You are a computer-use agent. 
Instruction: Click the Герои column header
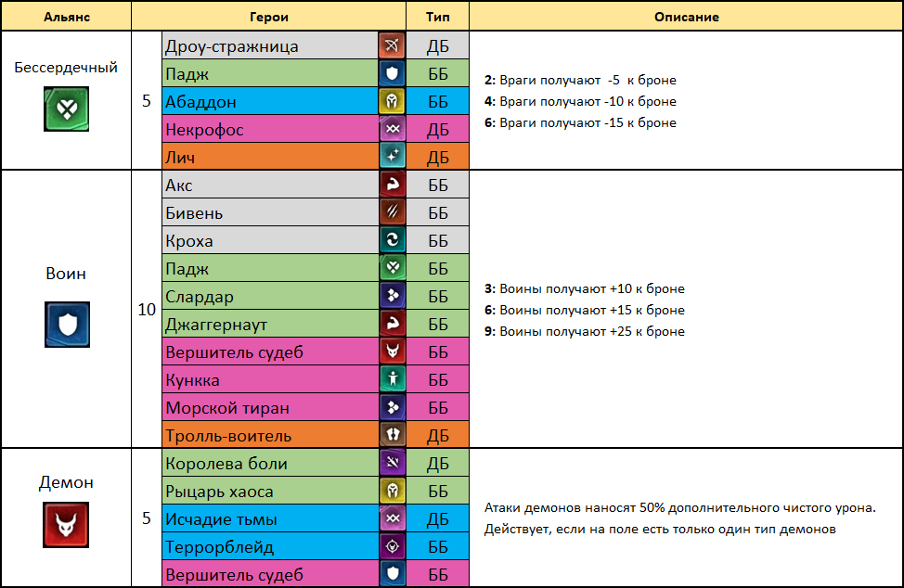coord(268,16)
